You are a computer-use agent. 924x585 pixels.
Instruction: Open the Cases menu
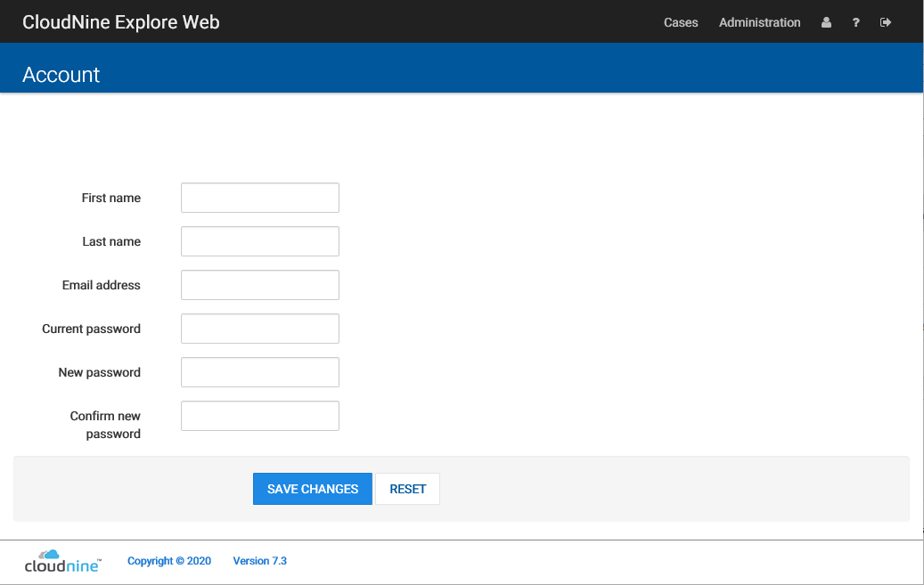pyautogui.click(x=681, y=22)
